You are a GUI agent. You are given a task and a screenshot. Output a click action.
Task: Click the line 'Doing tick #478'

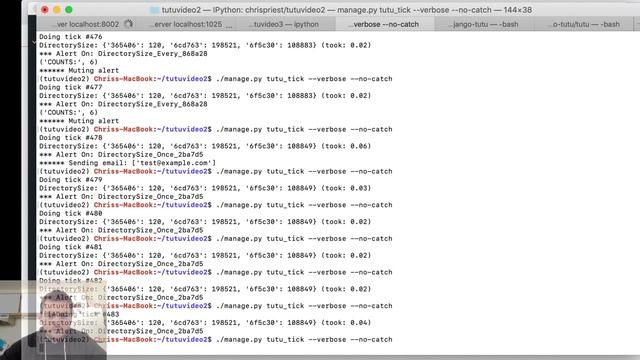pos(71,138)
